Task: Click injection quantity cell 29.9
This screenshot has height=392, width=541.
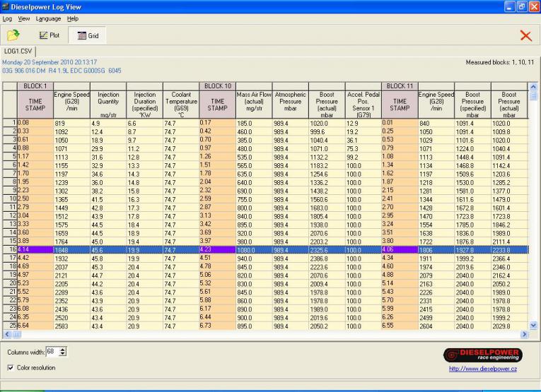Action: click(x=108, y=149)
